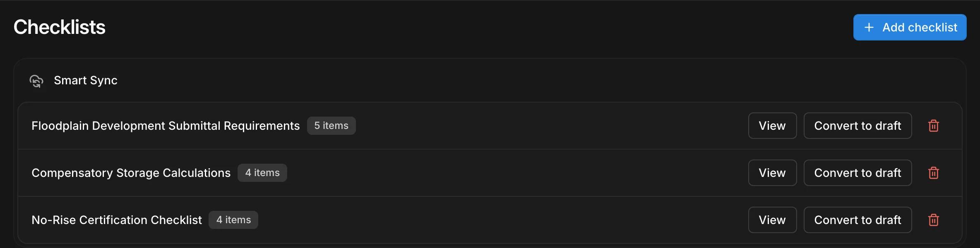The image size is (980, 248).
Task: Click the 4 items badge beside No-Rise Certification
Action: pyautogui.click(x=233, y=220)
